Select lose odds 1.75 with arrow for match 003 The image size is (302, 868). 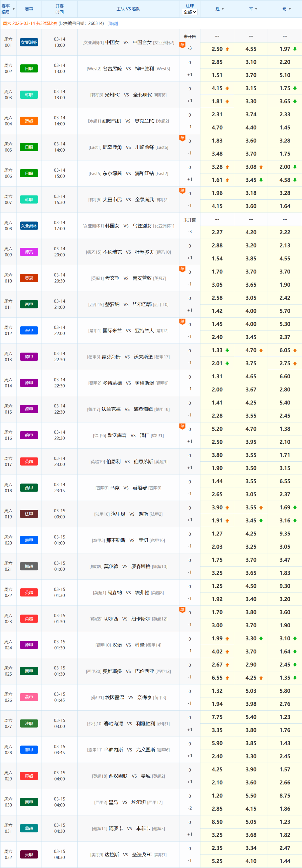[x=285, y=88]
